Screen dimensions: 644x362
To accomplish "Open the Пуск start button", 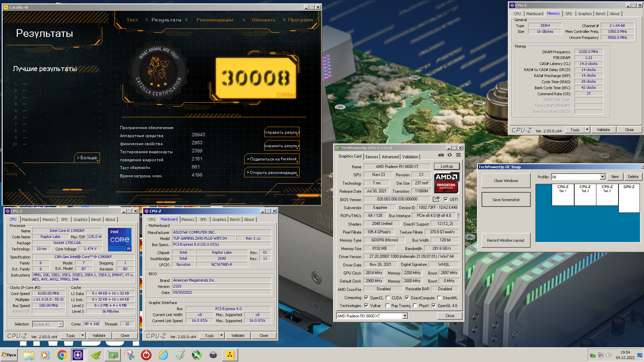I will (9, 355).
